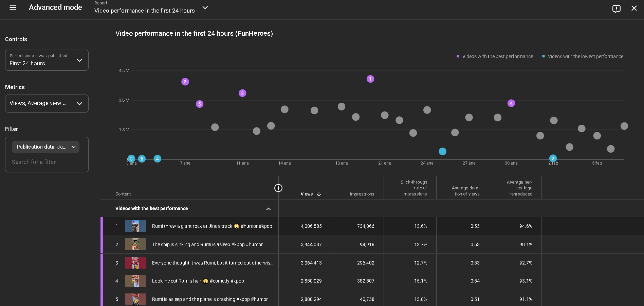Viewport: 644px width, 306px height.
Task: Select purple chart point number 4
Action: point(511,103)
